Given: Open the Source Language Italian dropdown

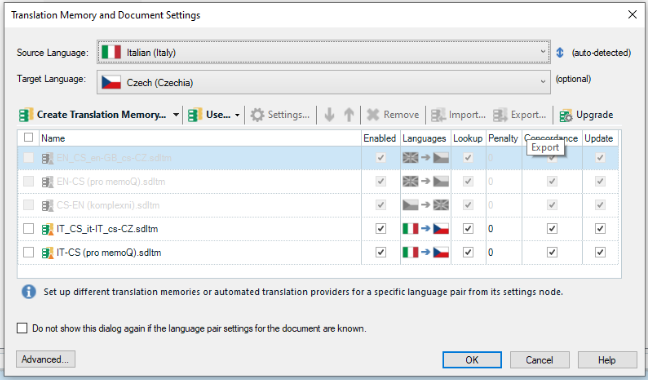Looking at the screenshot, I should 324,52.
